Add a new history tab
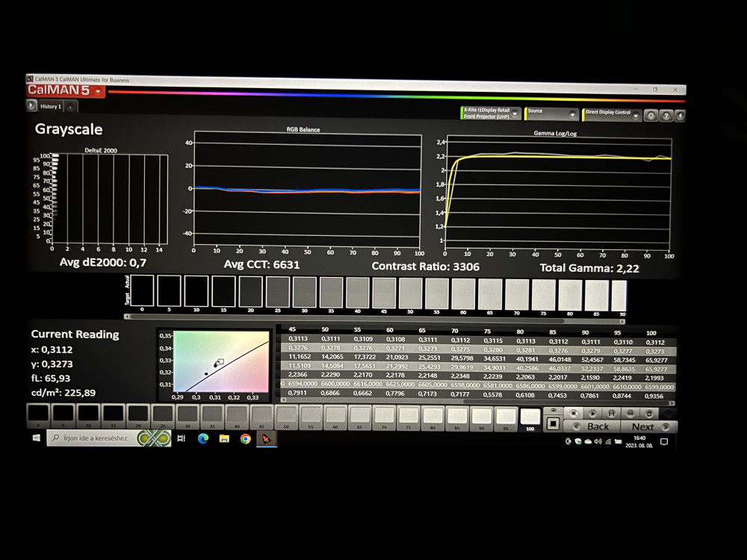 (x=71, y=107)
